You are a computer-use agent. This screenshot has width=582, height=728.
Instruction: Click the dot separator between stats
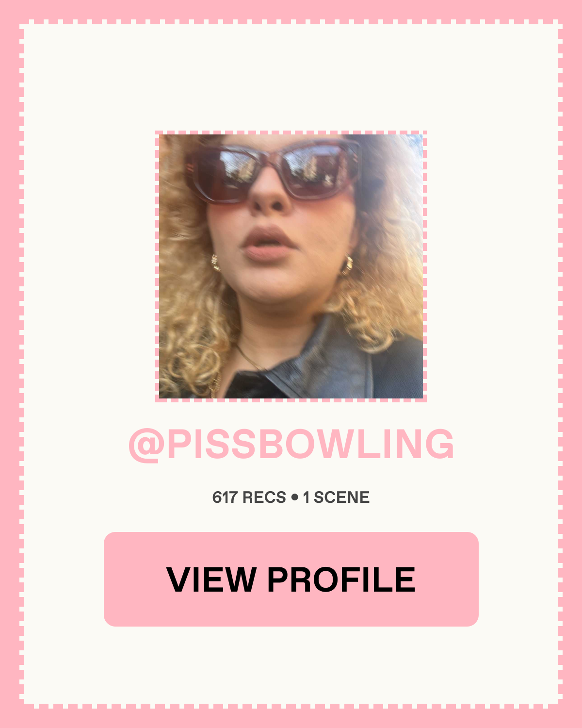coord(294,497)
